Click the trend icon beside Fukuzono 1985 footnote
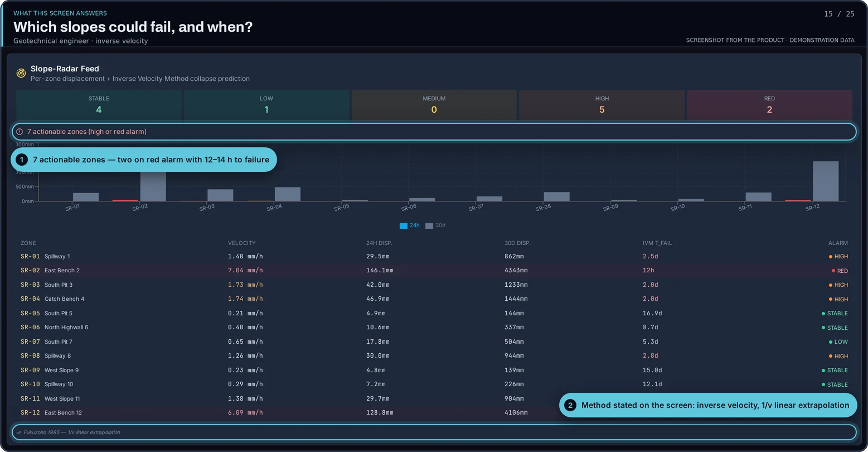The image size is (868, 452). click(18, 432)
